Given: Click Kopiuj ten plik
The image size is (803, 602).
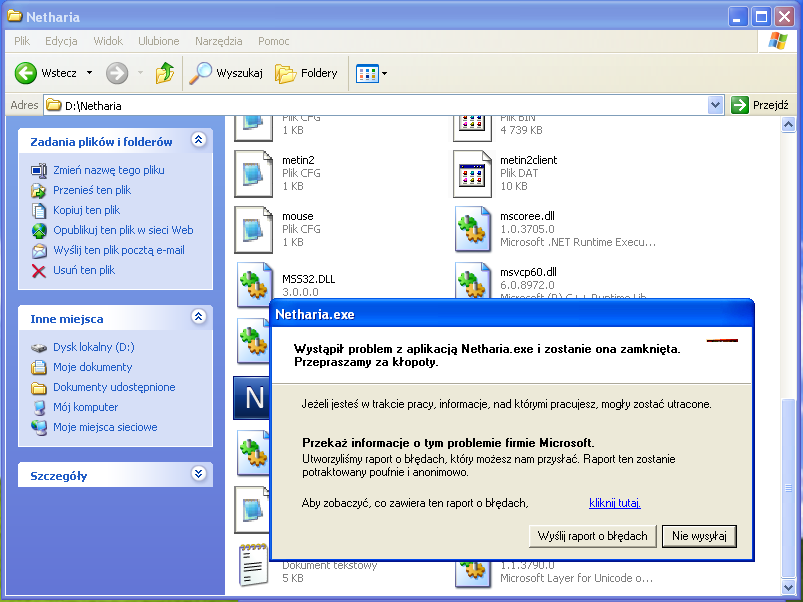Looking at the screenshot, I should (x=87, y=210).
